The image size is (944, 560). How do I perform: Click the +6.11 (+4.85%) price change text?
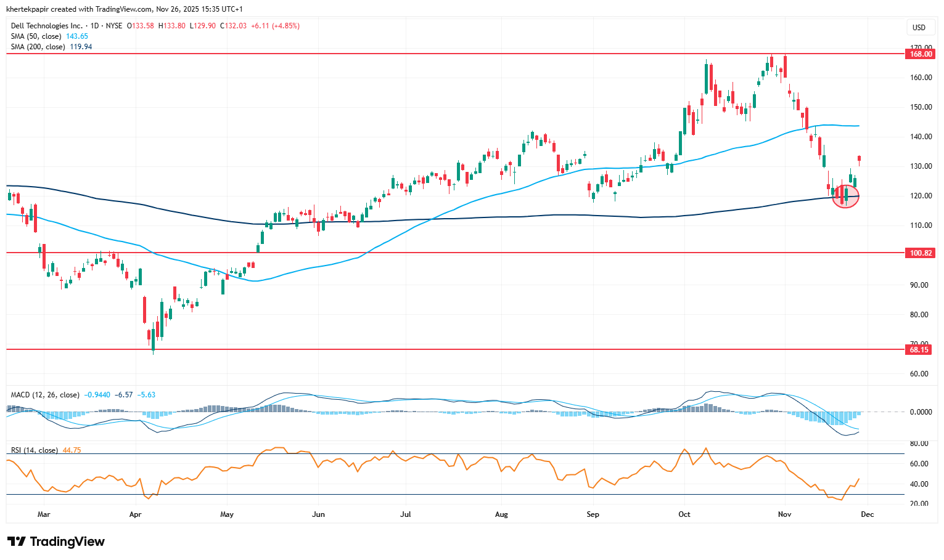(x=275, y=26)
